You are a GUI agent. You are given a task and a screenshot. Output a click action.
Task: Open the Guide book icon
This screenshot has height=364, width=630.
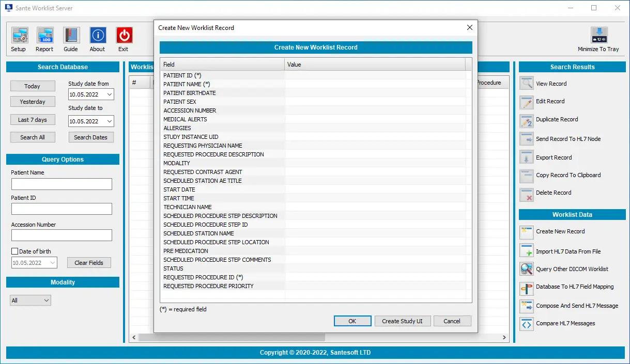coord(71,36)
